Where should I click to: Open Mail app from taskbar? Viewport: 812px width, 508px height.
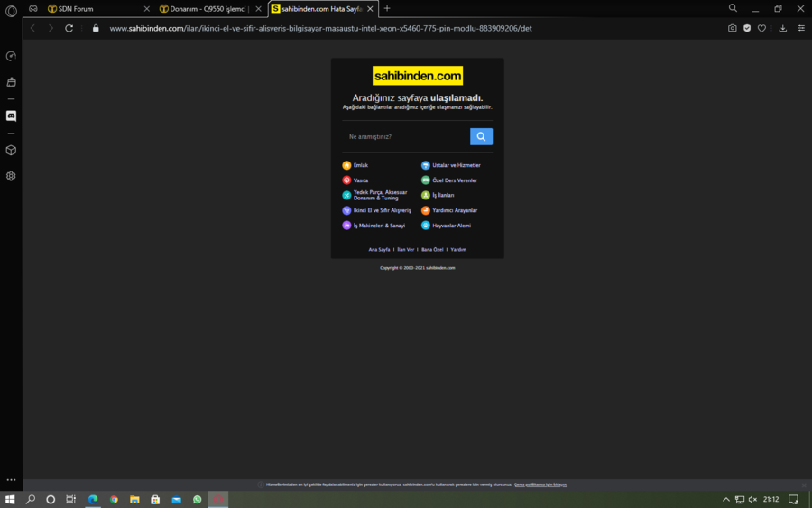(x=177, y=500)
